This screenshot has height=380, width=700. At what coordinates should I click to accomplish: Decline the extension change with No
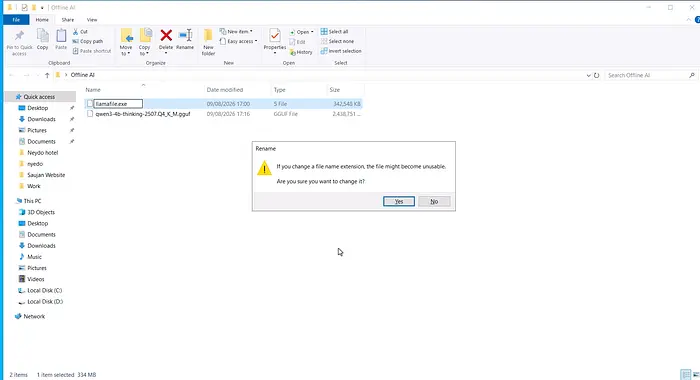pos(434,201)
